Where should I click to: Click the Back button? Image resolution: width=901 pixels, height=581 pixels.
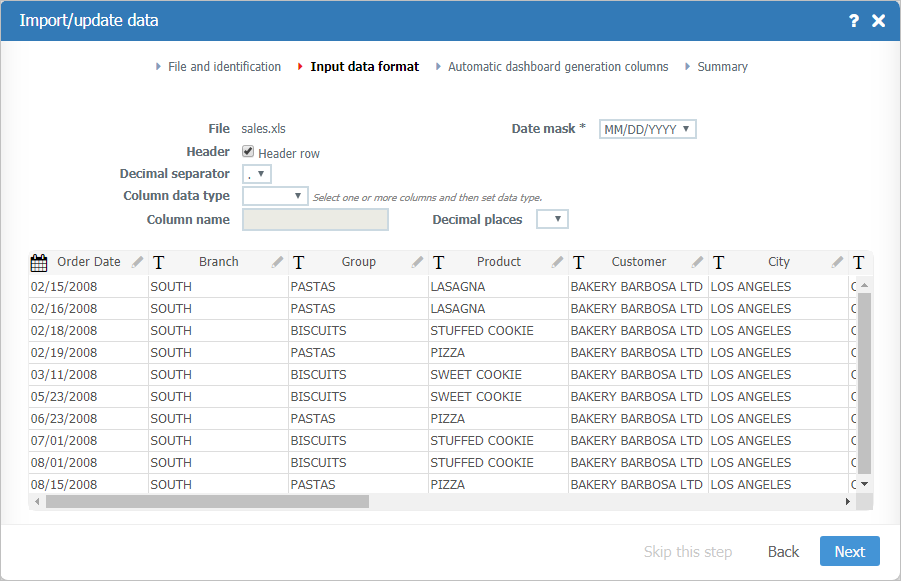[783, 551]
